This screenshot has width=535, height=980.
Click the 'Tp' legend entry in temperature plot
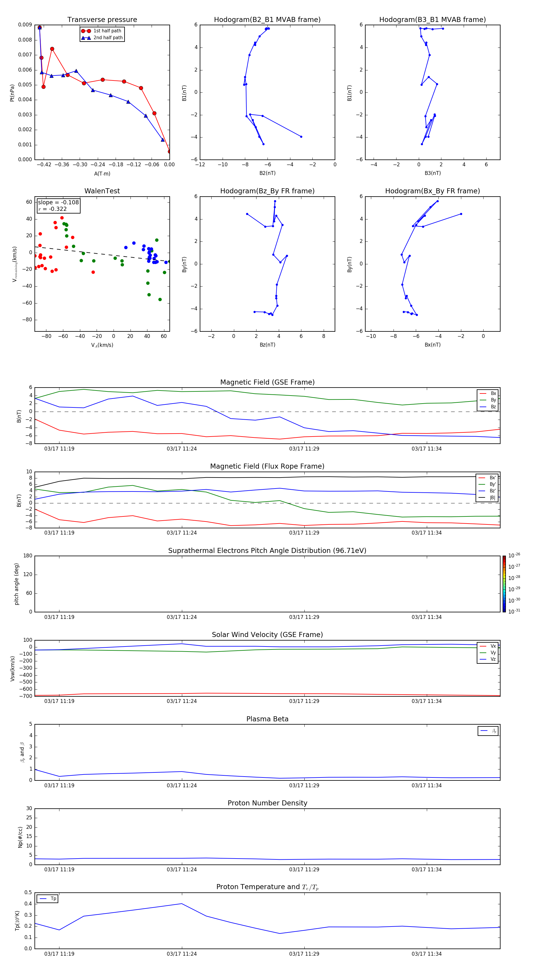[x=48, y=899]
